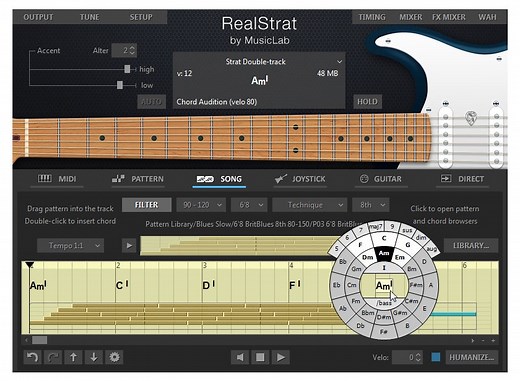
Task: Pick the maj7 chord type on wheel
Action: tap(375, 227)
